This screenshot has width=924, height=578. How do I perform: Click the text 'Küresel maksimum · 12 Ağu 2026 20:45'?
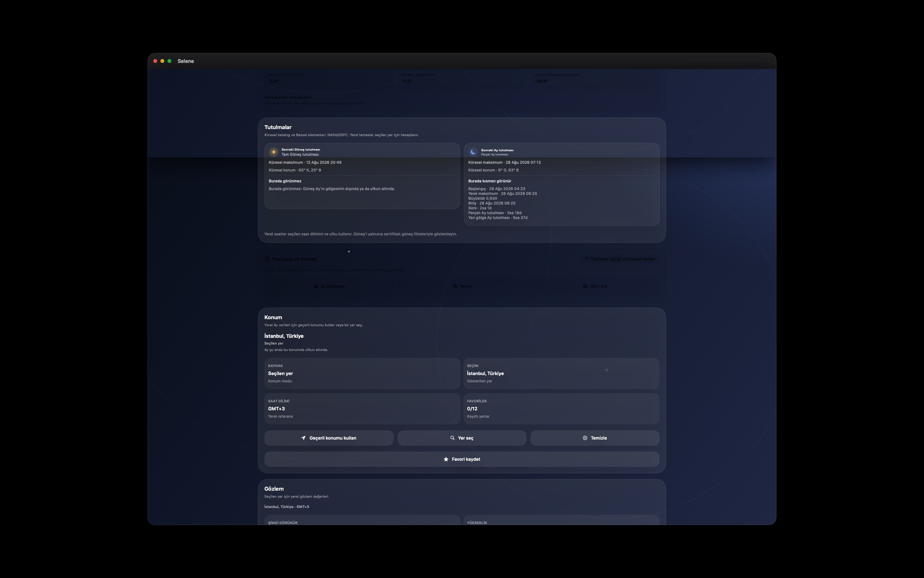pyautogui.click(x=305, y=162)
